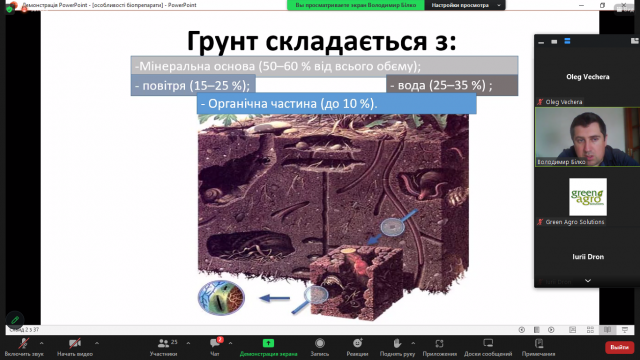Open the Участники participants panel
Viewport: 640px width, 360px height.
click(163, 348)
